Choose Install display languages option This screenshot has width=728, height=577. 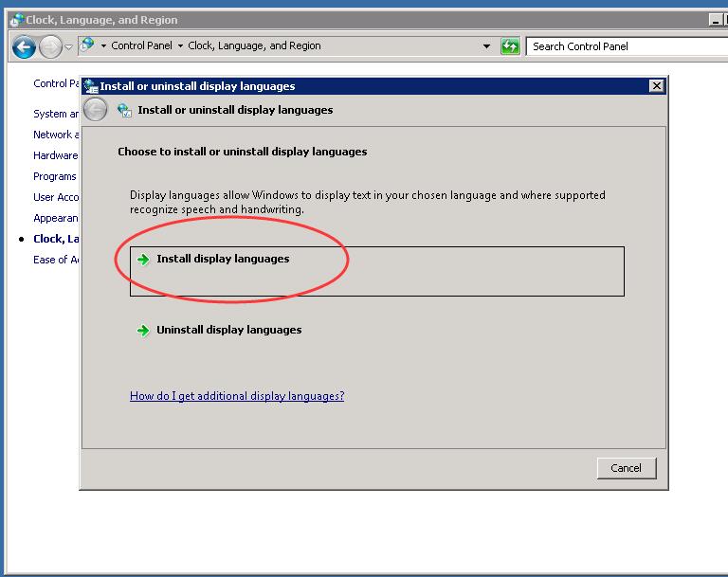point(223,259)
